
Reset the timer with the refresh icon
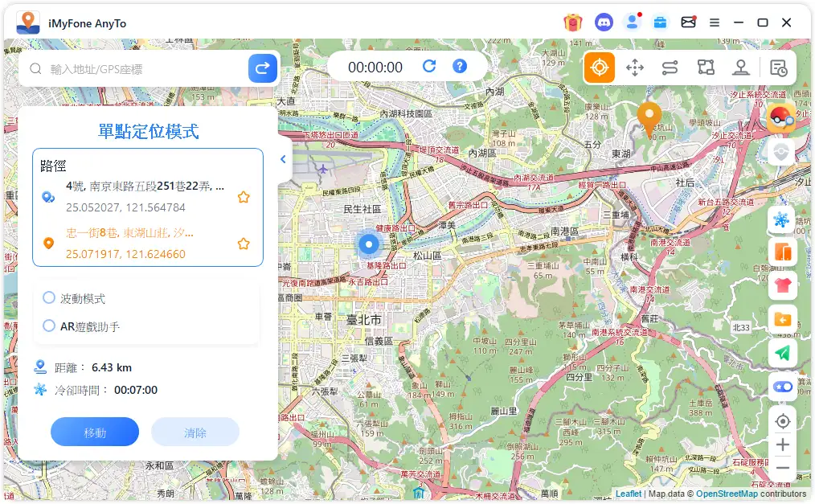(x=429, y=67)
